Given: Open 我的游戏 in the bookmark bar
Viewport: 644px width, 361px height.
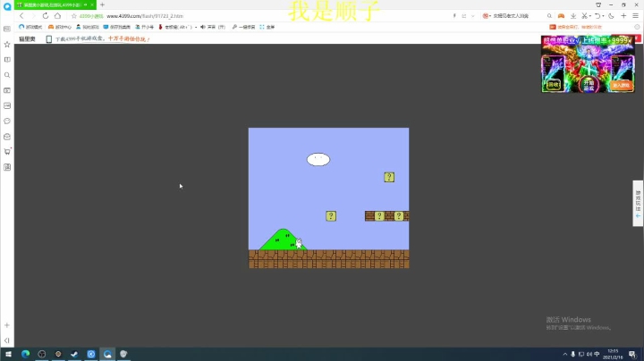Looking at the screenshot, I should pos(88,27).
